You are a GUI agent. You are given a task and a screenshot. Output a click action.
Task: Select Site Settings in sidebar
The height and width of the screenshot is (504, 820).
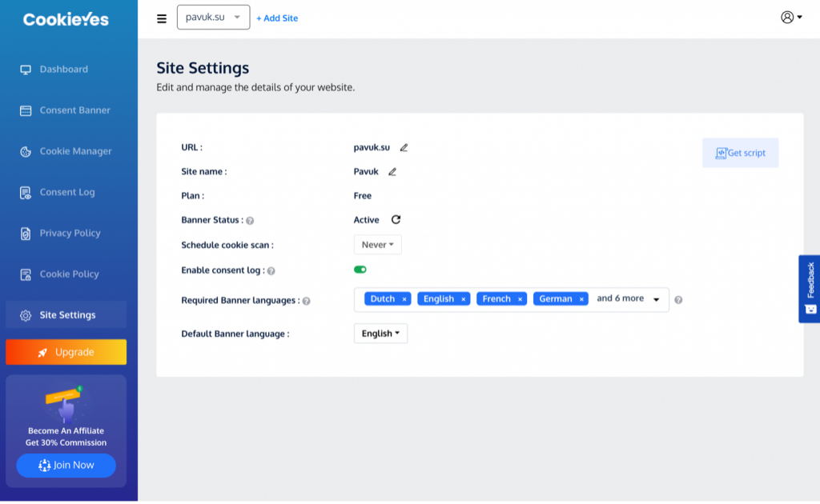click(66, 315)
